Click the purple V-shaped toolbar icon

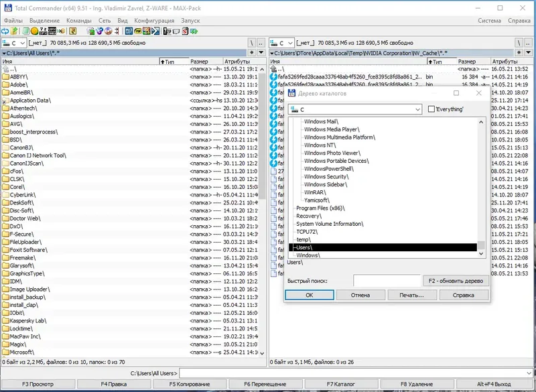(x=98, y=31)
